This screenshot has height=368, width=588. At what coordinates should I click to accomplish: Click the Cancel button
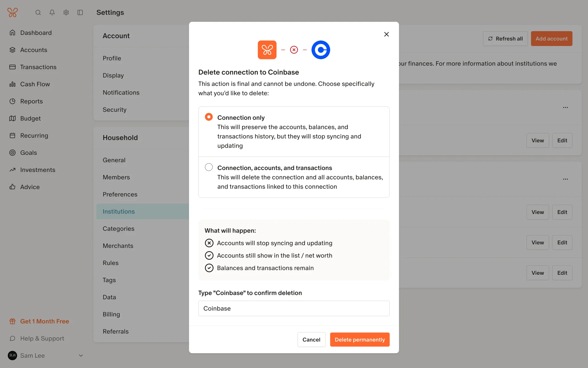[x=311, y=340]
